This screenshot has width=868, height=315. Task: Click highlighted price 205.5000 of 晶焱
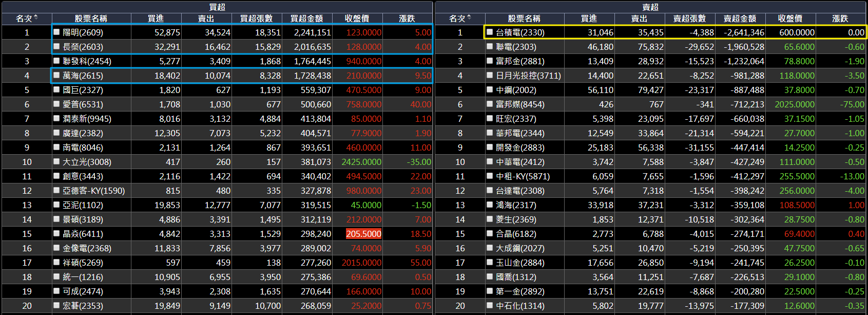click(363, 234)
